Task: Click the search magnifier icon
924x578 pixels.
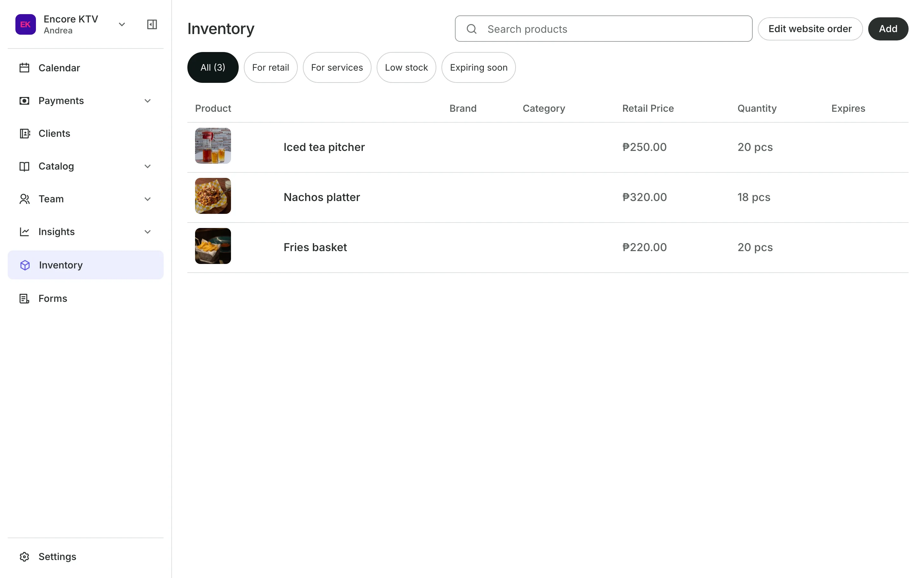Action: [472, 29]
